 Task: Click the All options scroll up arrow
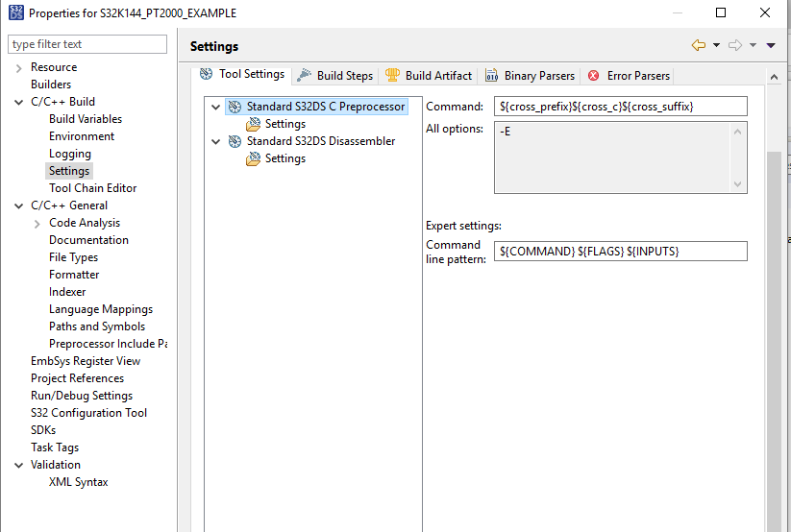737,132
